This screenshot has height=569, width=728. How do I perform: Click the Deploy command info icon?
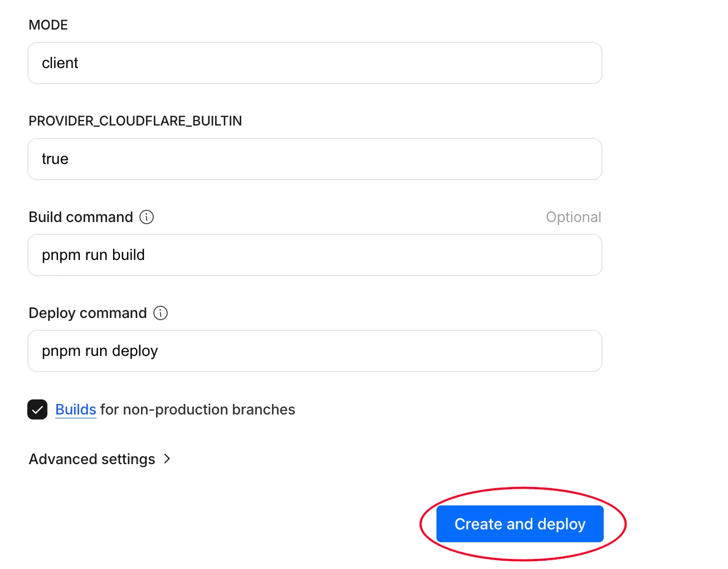pos(161,313)
